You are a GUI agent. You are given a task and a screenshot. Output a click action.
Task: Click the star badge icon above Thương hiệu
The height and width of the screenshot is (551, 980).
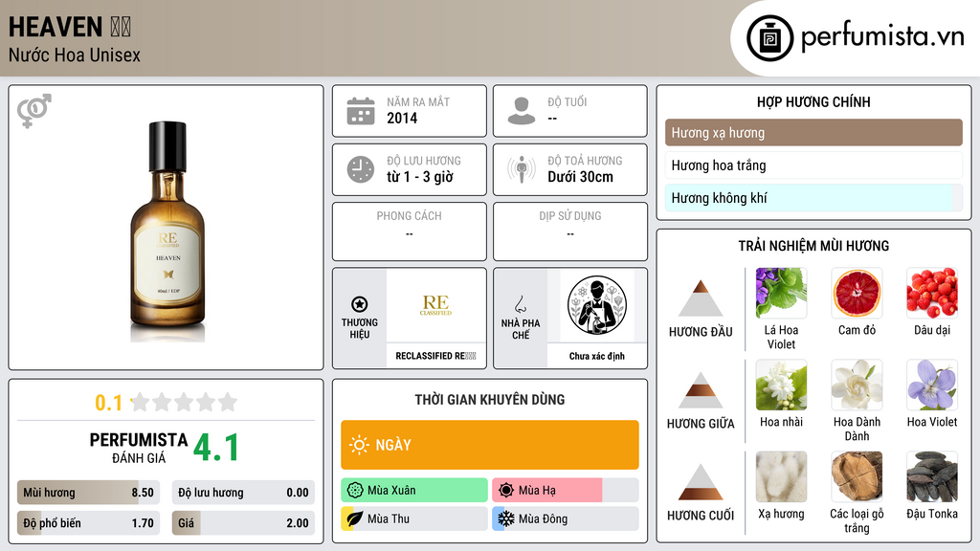(360, 304)
